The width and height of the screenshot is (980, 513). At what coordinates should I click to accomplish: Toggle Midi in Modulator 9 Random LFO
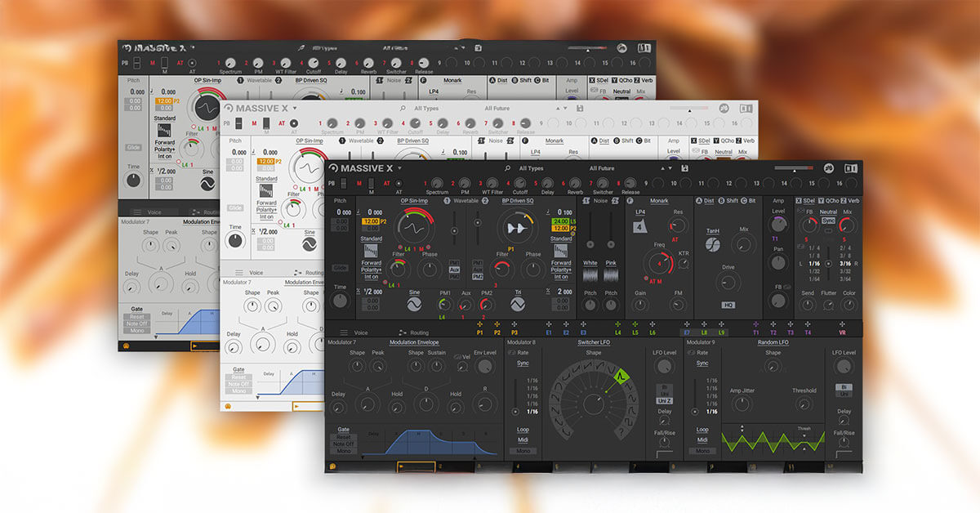pyautogui.click(x=702, y=439)
